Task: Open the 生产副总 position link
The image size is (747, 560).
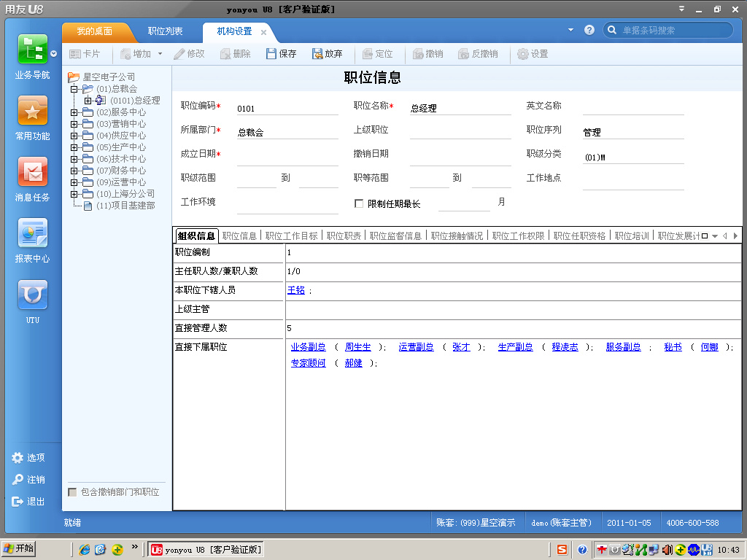Action: coord(515,347)
